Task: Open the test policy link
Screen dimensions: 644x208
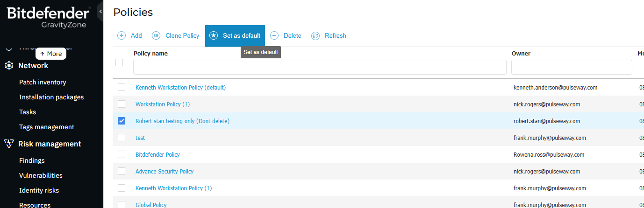Action: click(140, 138)
